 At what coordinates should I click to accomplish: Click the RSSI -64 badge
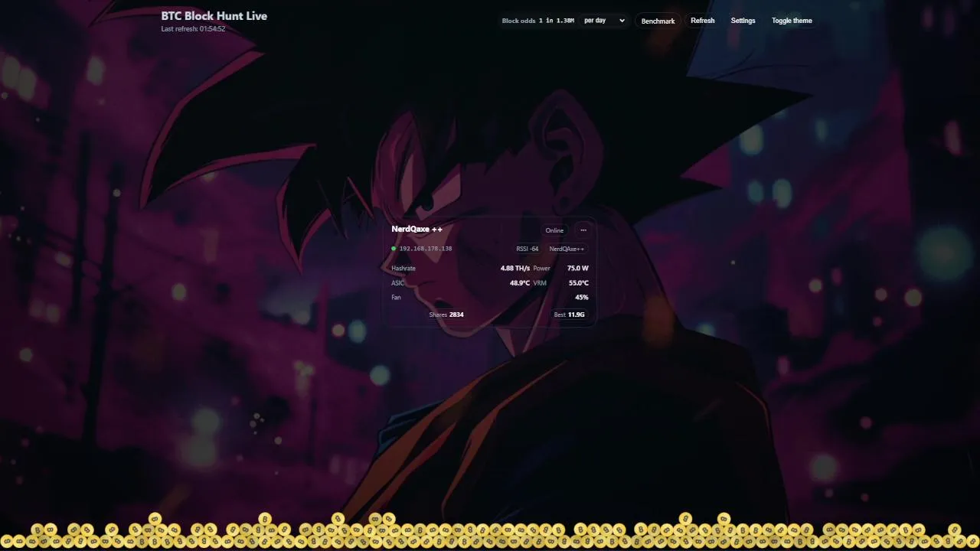[527, 249]
